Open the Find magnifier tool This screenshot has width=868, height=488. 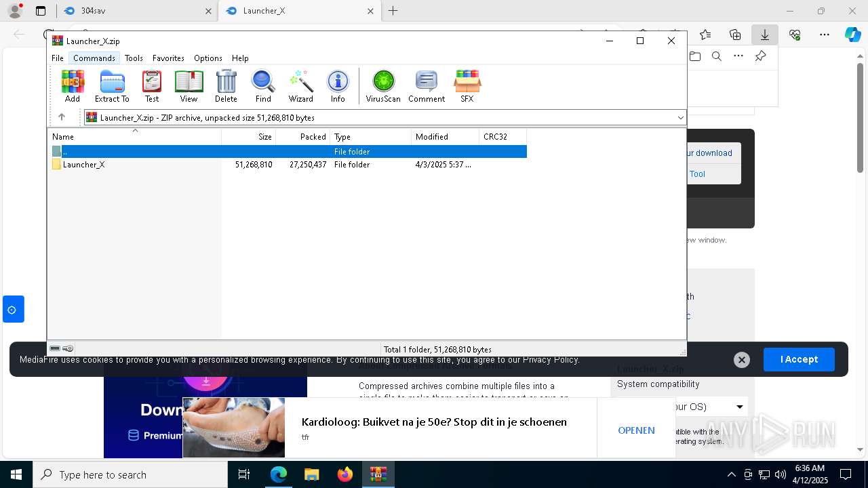[x=263, y=87]
